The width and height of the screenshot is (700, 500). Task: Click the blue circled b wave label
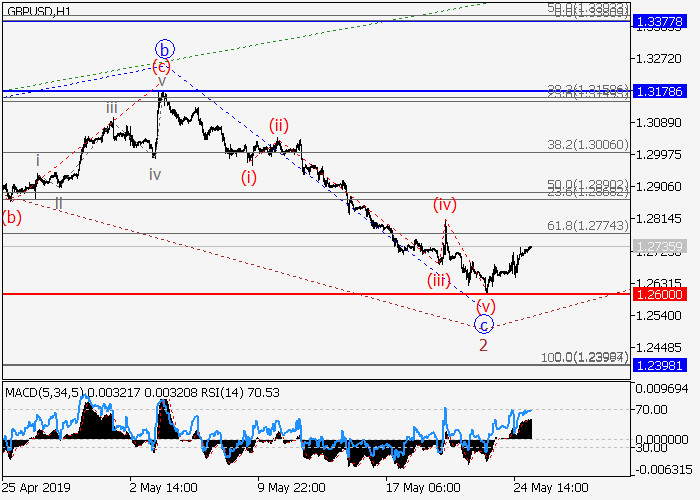[x=165, y=48]
